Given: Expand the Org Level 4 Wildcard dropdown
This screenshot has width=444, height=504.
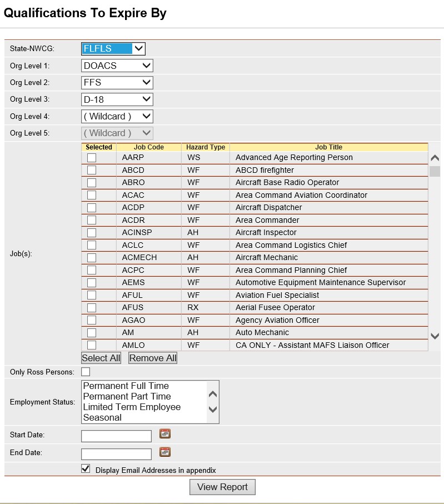Looking at the screenshot, I should tap(117, 116).
